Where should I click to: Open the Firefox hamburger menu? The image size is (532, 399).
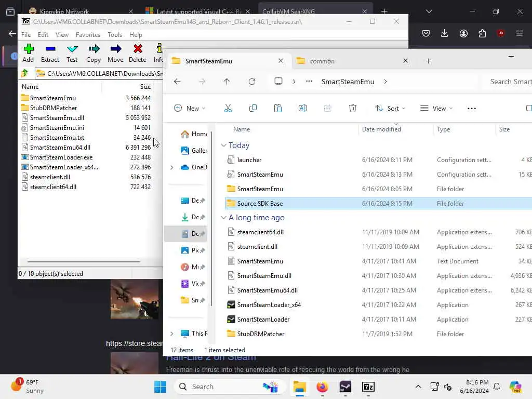(x=520, y=33)
